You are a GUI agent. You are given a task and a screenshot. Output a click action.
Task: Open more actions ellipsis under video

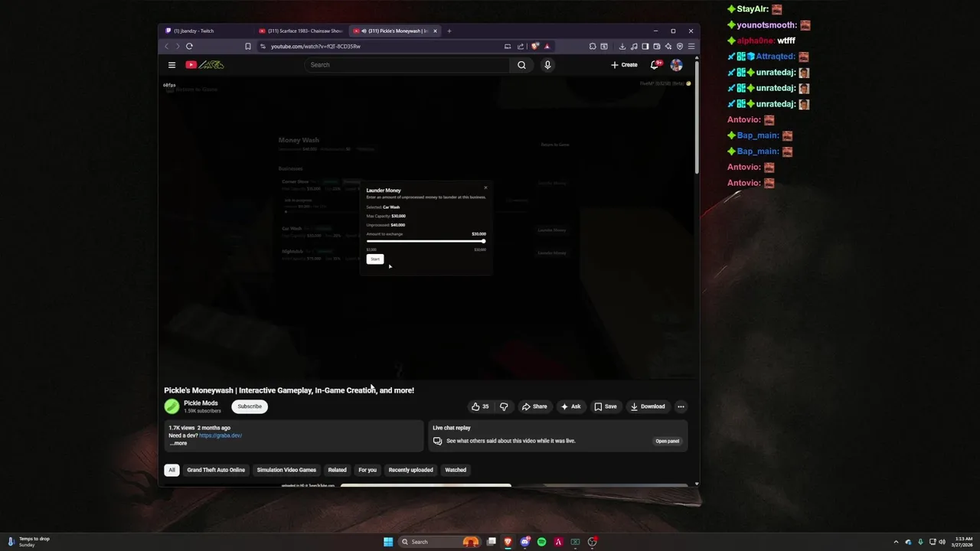[681, 406]
